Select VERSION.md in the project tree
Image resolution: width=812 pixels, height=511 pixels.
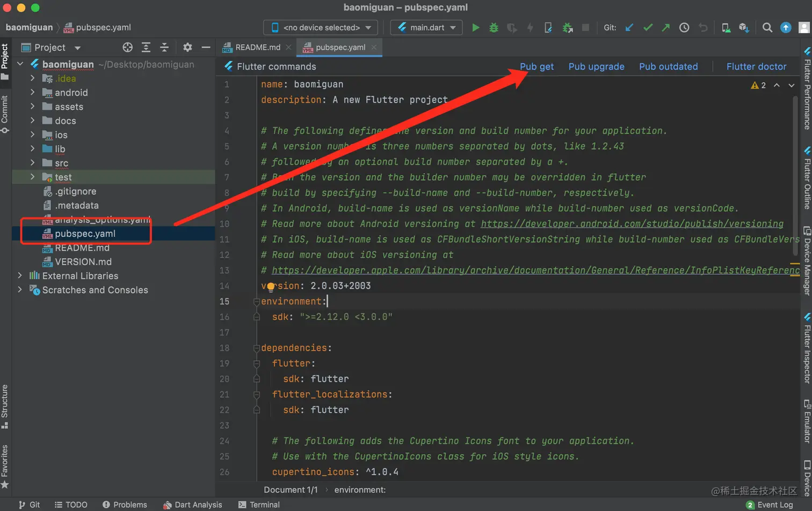point(83,261)
